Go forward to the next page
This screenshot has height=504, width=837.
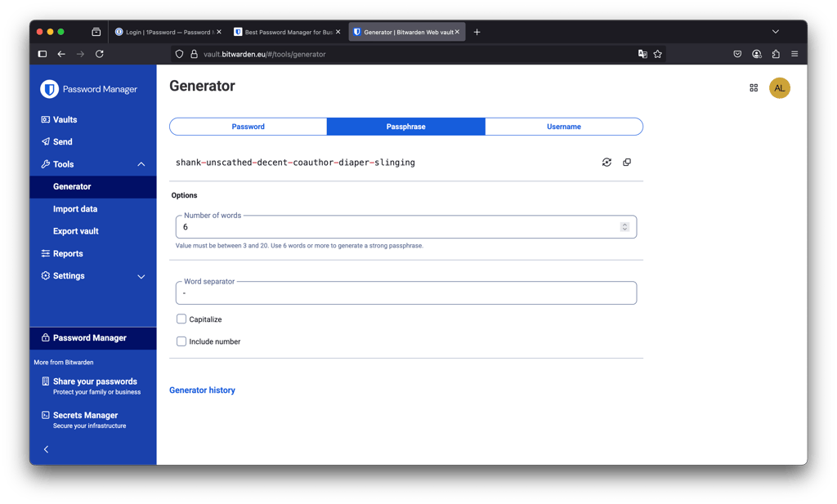80,54
